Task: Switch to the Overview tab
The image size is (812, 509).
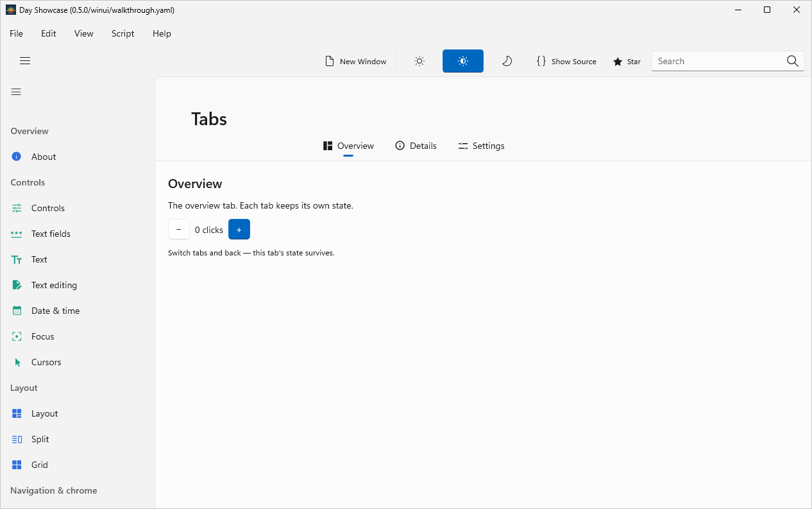Action: (348, 146)
